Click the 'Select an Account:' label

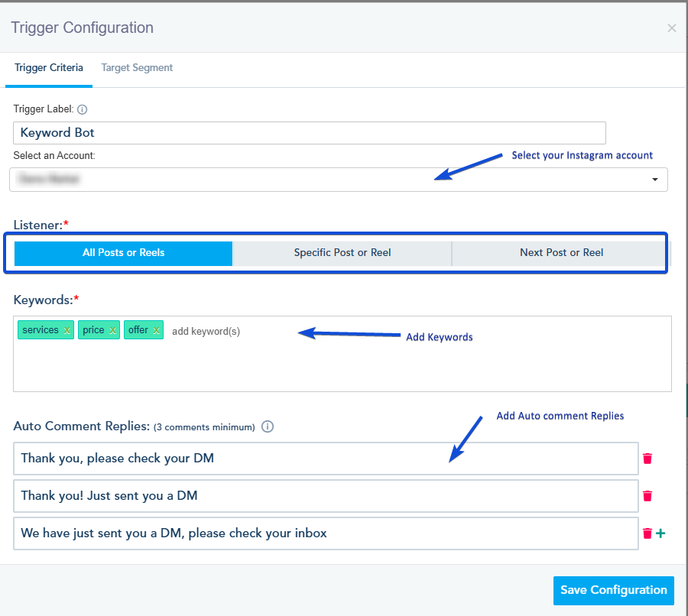[54, 156]
